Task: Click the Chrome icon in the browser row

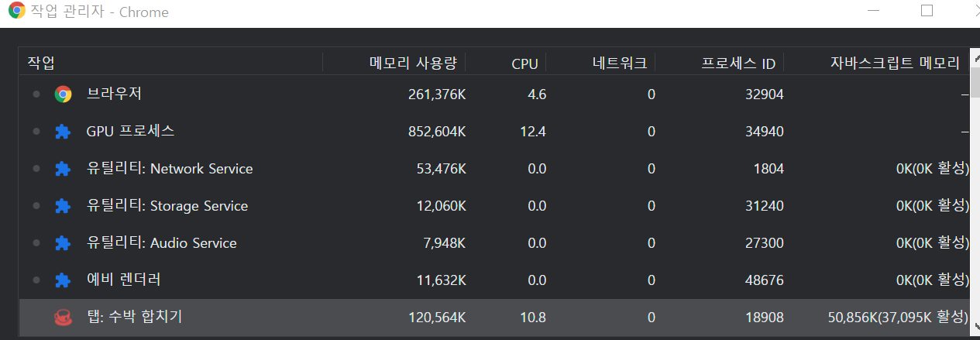Action: (63, 94)
